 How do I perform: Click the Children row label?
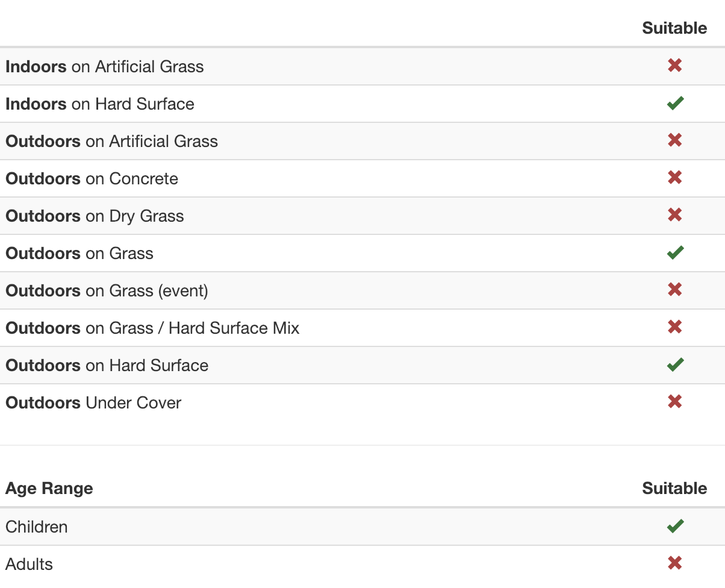coord(37,527)
